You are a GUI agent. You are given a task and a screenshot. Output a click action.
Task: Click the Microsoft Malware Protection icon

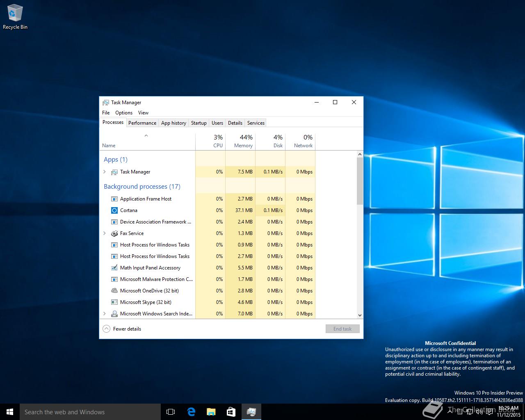click(x=114, y=279)
